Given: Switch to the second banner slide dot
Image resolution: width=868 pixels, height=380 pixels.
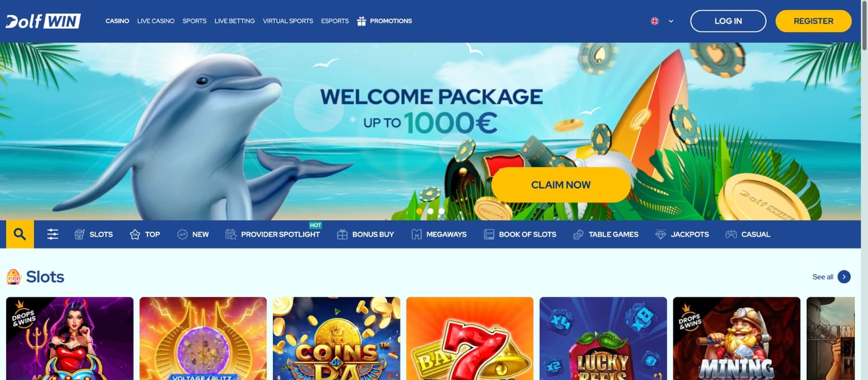Looking at the screenshot, I should click(x=430, y=211).
